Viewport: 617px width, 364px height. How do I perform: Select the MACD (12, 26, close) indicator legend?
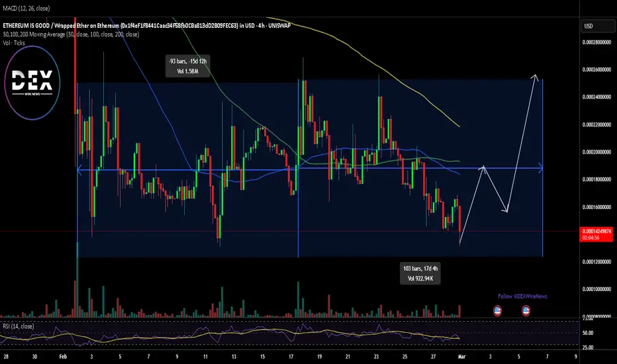click(x=26, y=8)
